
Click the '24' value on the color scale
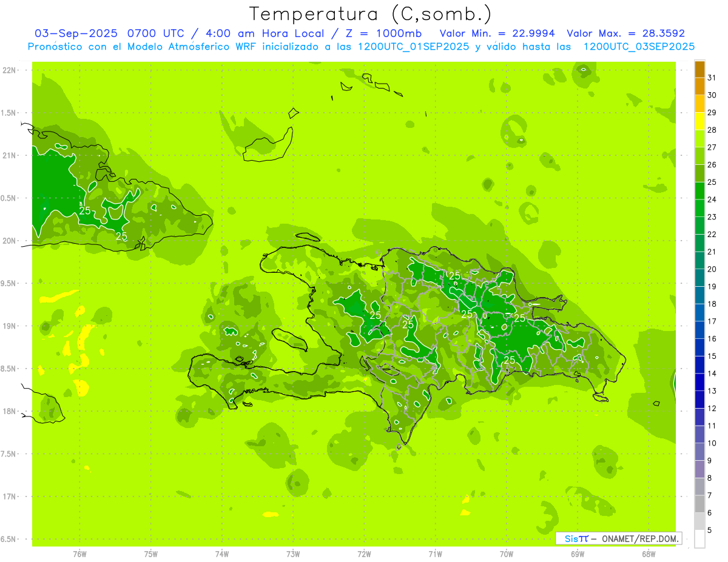(x=712, y=199)
